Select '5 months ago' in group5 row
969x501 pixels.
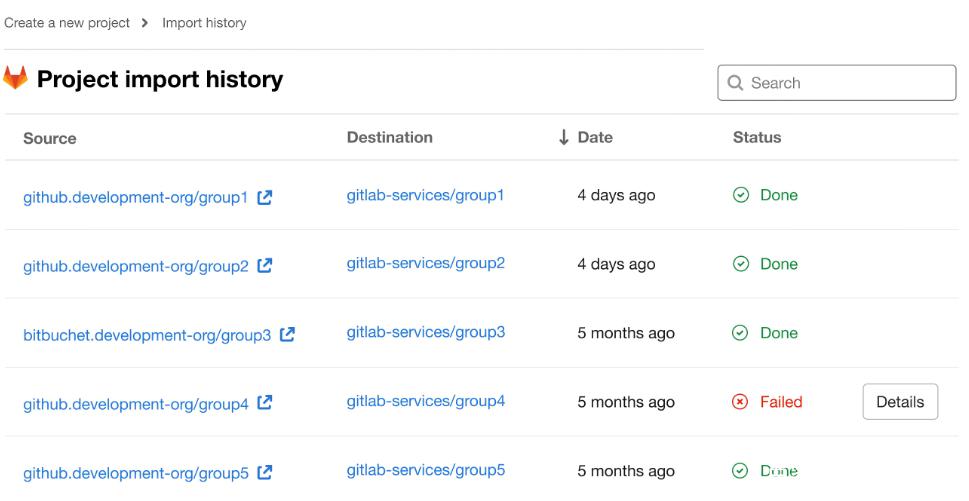point(626,471)
